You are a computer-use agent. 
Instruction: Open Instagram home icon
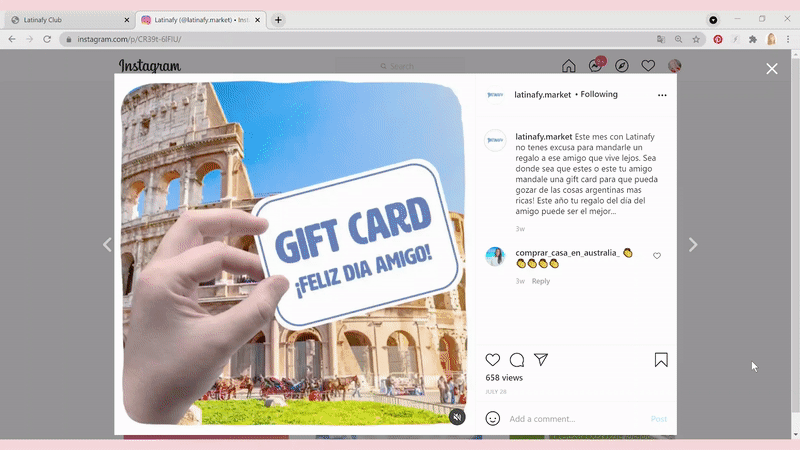point(569,66)
